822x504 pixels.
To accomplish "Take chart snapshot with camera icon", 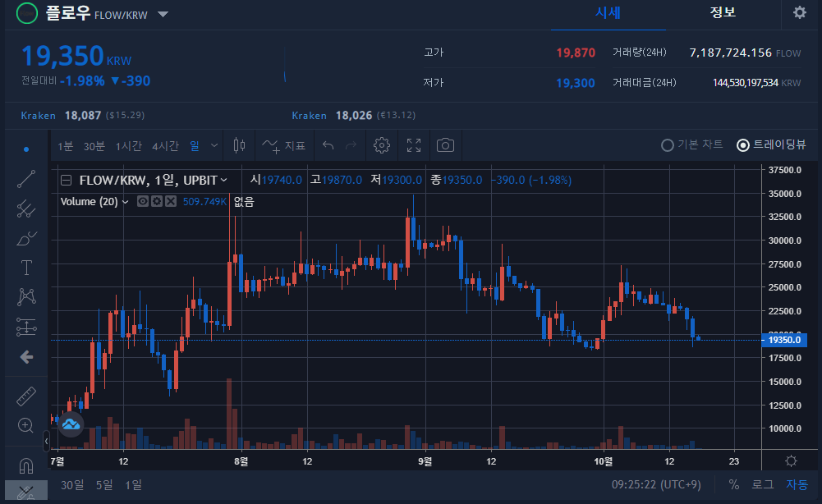I will [x=445, y=145].
